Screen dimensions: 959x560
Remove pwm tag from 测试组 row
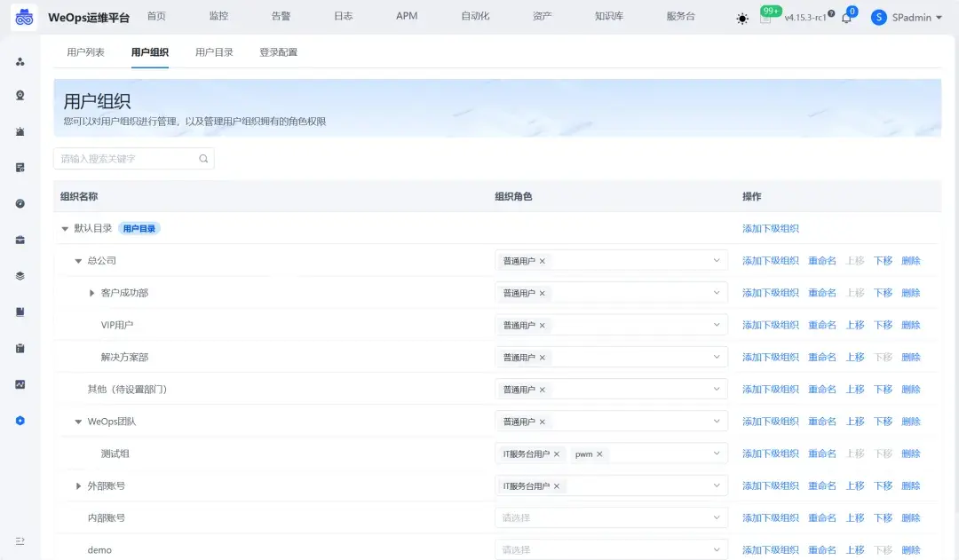[x=599, y=454]
